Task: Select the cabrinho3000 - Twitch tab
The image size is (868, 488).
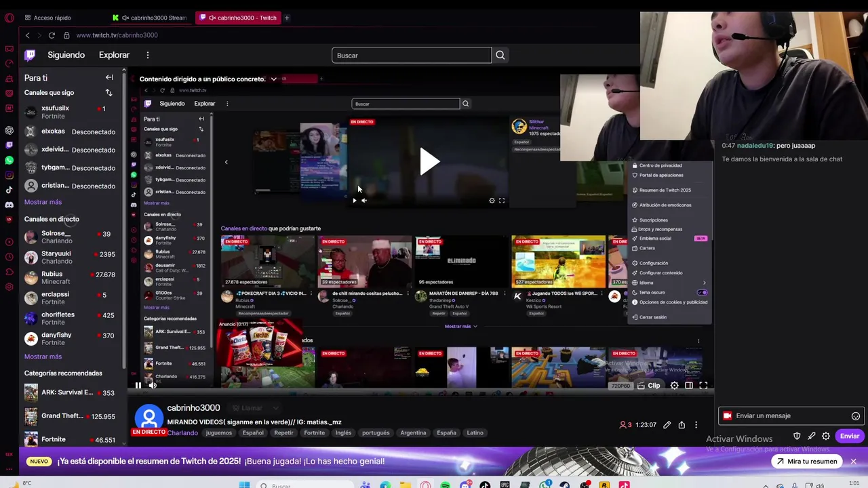Action: click(x=239, y=18)
